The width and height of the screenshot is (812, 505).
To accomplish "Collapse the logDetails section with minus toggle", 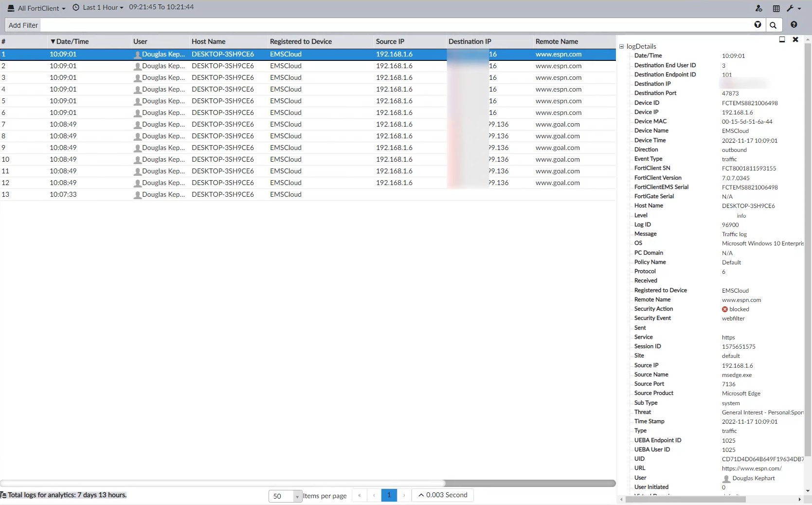I will (621, 46).
